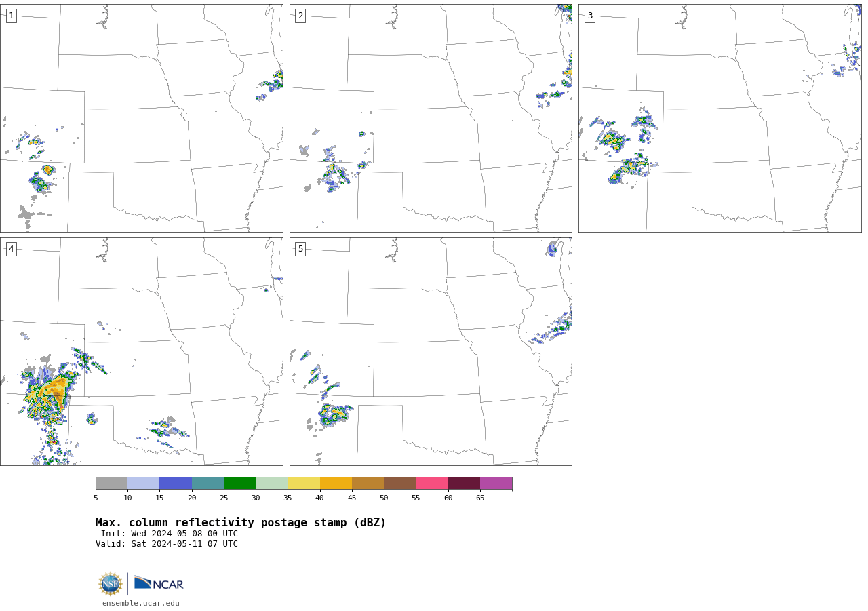Select the dark green 25–30 dBZ swatch
This screenshot has width=868, height=611.
point(239,483)
